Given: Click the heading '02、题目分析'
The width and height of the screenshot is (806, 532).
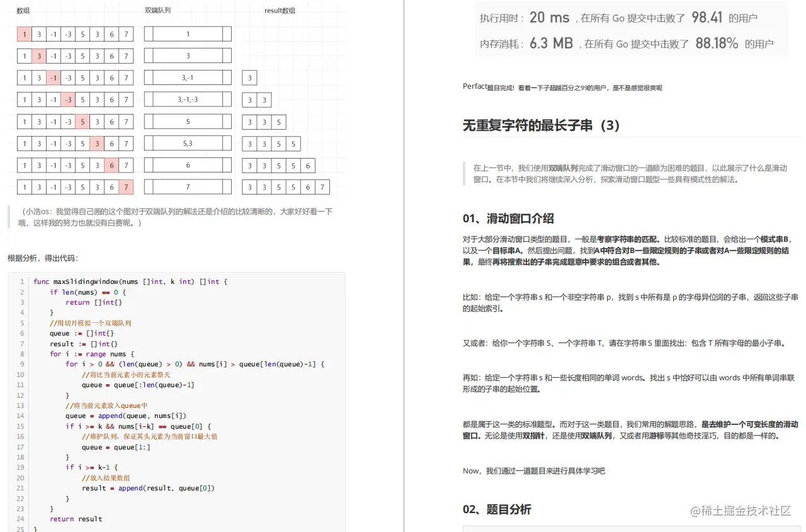Looking at the screenshot, I should pyautogui.click(x=497, y=509).
